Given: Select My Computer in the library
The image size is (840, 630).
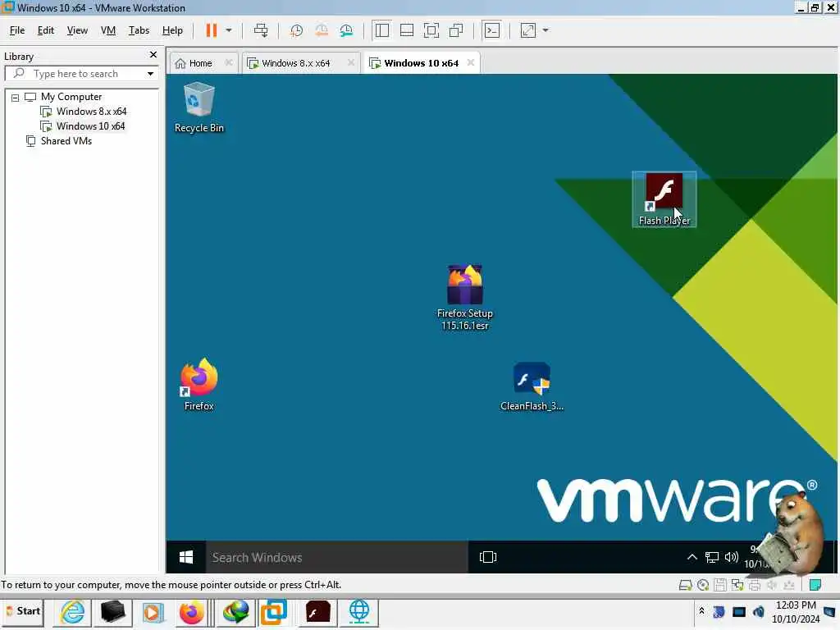Looking at the screenshot, I should point(71,97).
